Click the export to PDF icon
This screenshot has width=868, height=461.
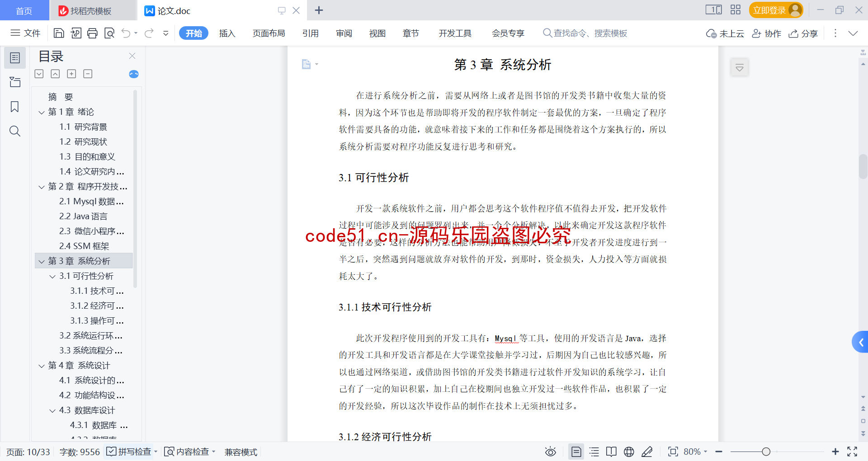tap(76, 33)
